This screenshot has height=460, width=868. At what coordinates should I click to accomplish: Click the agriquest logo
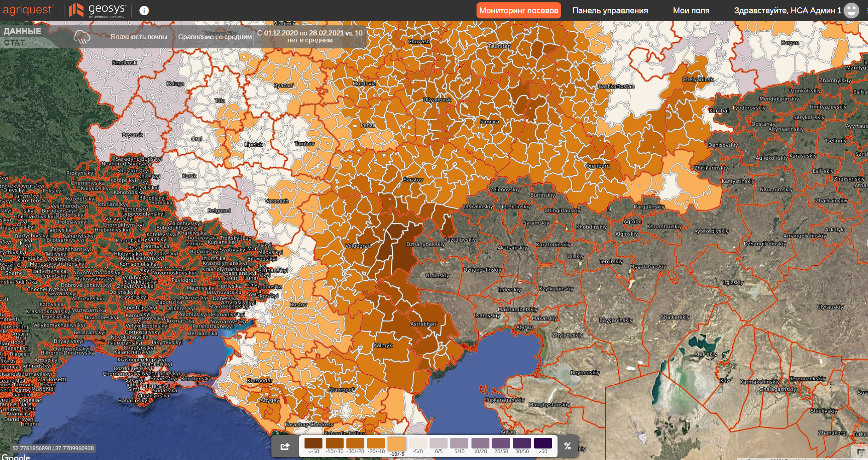(x=29, y=10)
